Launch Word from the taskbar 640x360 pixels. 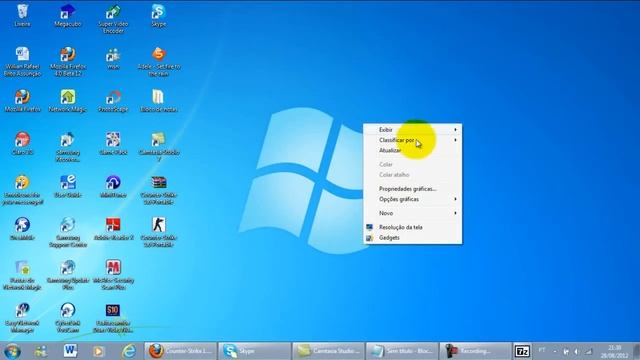(70, 351)
